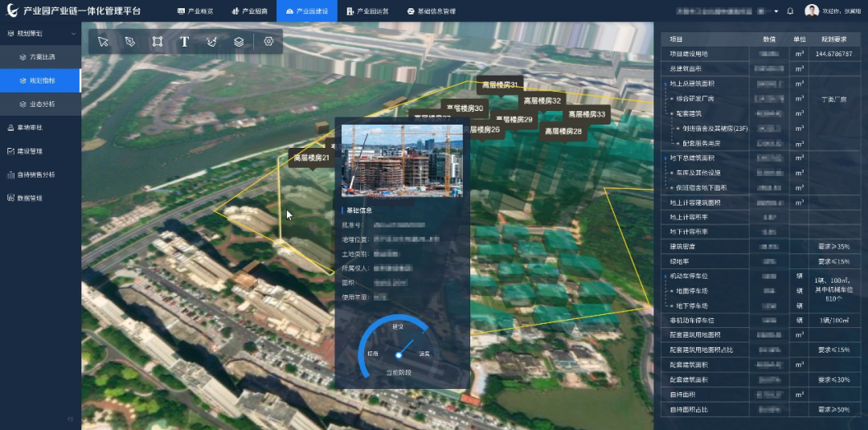Screen dimensions: 868x430
Task: Open 方案比选 in the sidebar
Action: [x=42, y=57]
